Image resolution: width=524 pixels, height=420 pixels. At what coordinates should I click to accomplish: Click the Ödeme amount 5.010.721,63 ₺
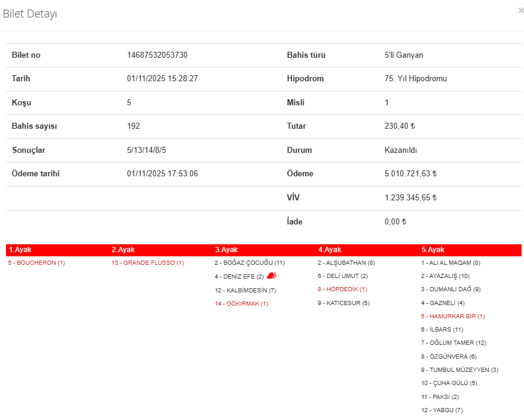(x=410, y=174)
